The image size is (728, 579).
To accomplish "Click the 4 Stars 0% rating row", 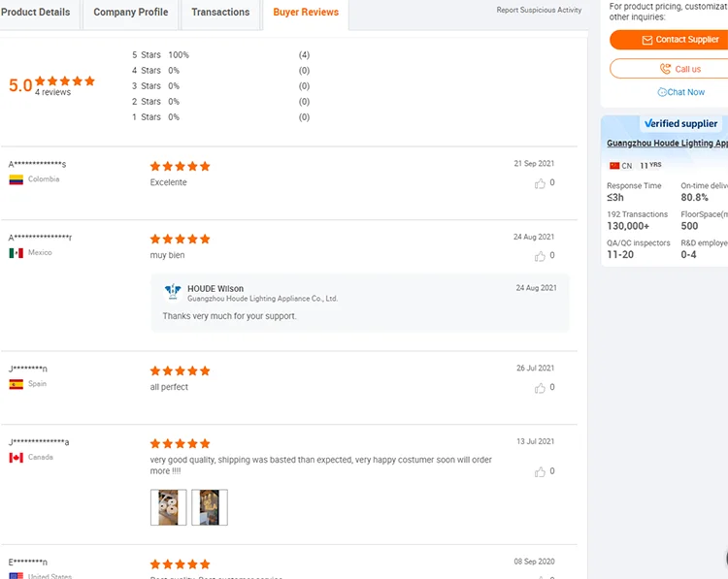I will pos(220,71).
